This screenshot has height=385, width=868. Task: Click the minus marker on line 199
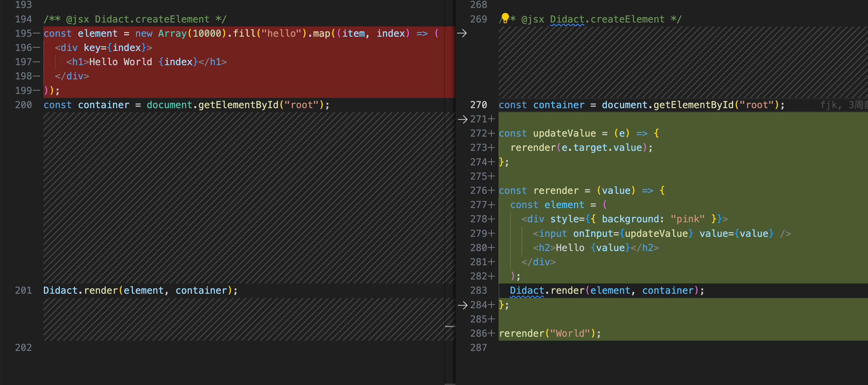[37, 91]
